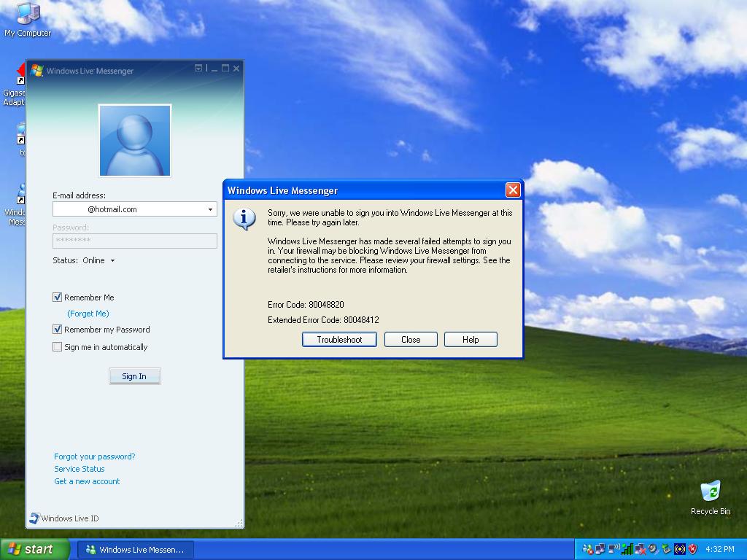This screenshot has height=560, width=747.
Task: Click the Messenger show-menu icon in title bar
Action: click(198, 69)
